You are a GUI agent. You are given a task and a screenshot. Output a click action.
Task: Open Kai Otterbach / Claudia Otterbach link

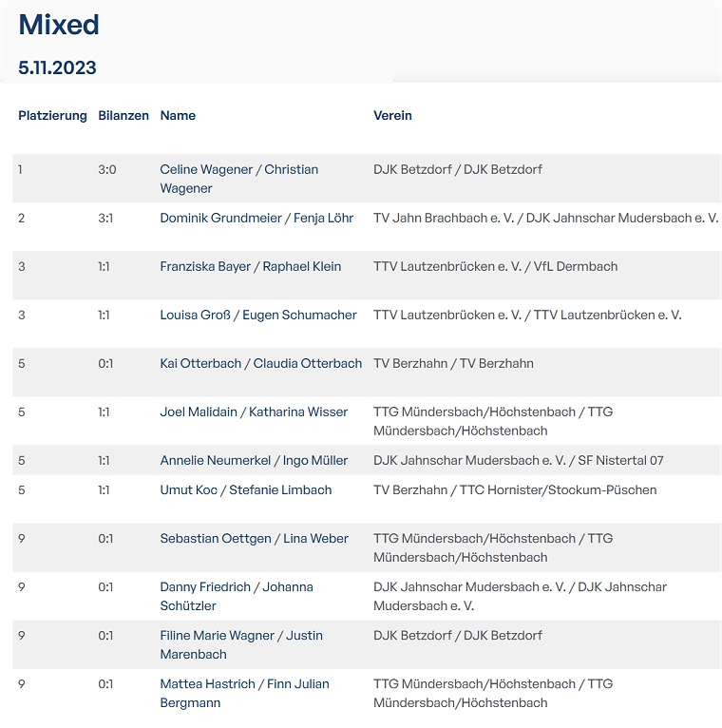pyautogui.click(x=260, y=364)
